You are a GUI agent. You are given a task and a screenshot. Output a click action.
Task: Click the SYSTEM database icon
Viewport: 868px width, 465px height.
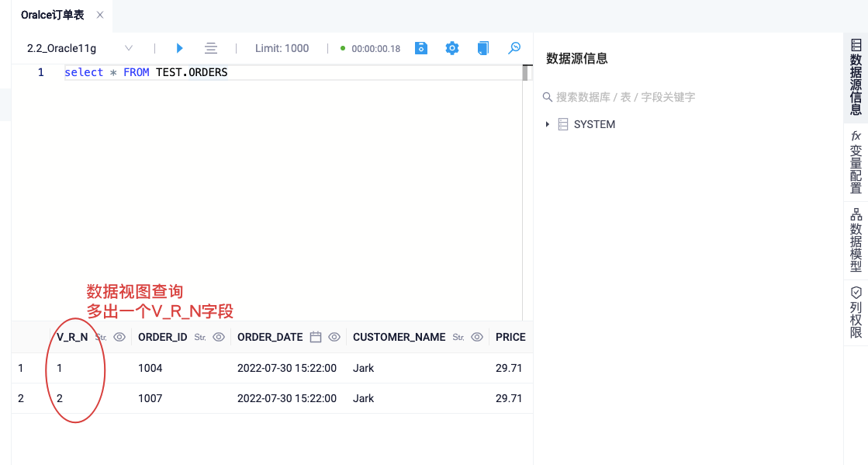pyautogui.click(x=563, y=124)
